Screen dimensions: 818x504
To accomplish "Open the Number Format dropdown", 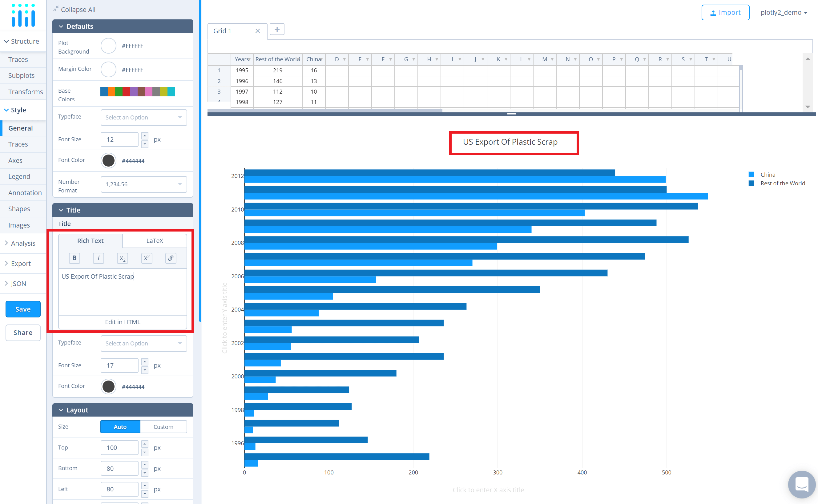I will 144,184.
